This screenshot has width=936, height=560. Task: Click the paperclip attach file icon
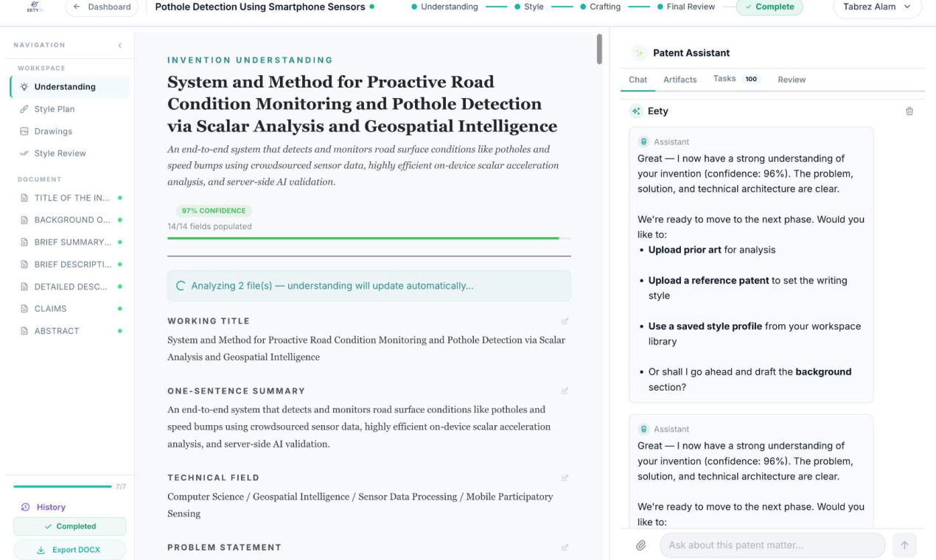pos(641,545)
